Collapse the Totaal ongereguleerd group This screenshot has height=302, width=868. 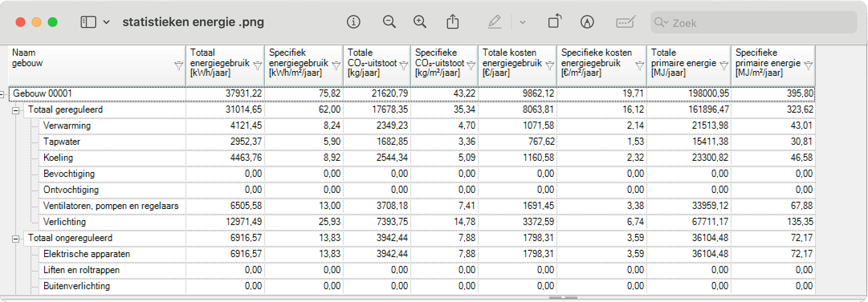pos(16,239)
